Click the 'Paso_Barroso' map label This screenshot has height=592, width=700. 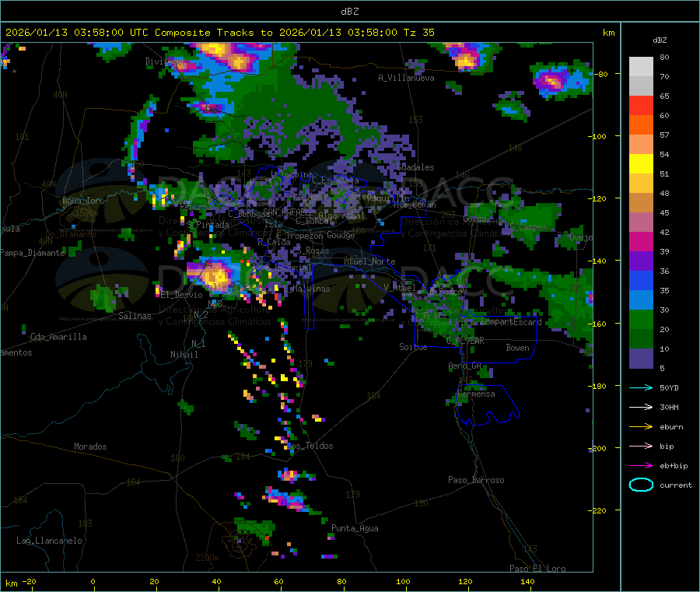(476, 480)
